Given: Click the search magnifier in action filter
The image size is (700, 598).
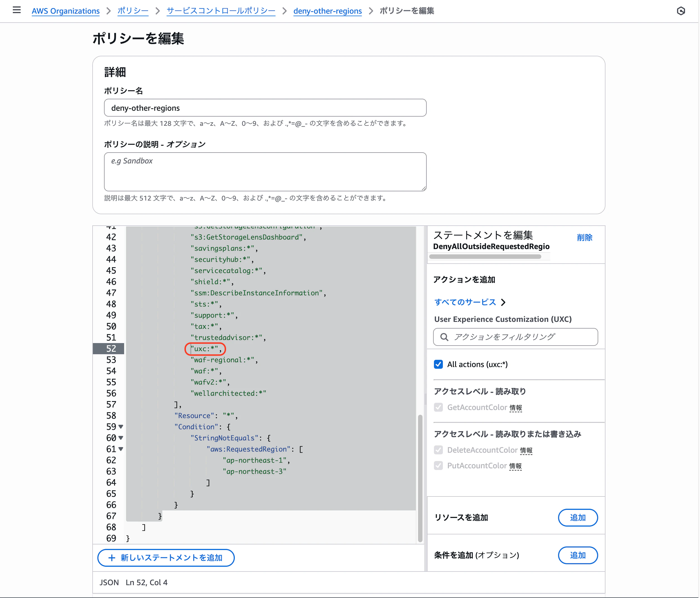Looking at the screenshot, I should click(x=444, y=337).
